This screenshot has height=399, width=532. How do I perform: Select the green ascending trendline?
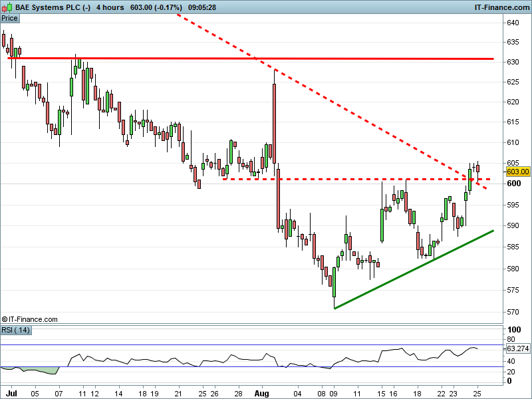pyautogui.click(x=414, y=269)
